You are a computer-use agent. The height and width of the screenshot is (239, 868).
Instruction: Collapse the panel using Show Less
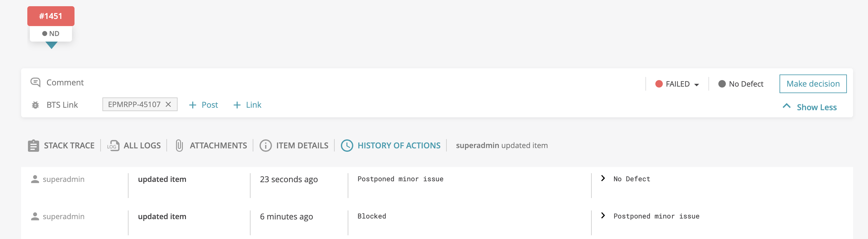click(810, 106)
